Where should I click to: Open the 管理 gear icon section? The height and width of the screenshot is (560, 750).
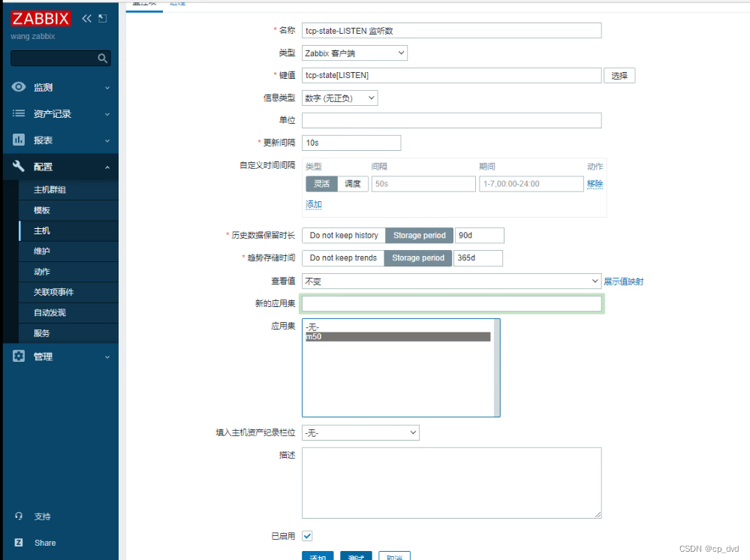pyautogui.click(x=19, y=356)
